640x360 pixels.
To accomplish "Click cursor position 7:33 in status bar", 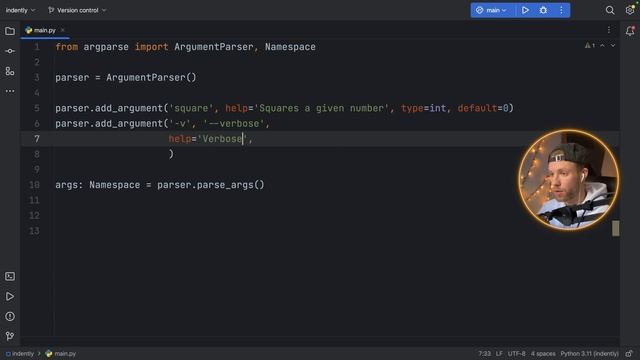I will (484, 353).
